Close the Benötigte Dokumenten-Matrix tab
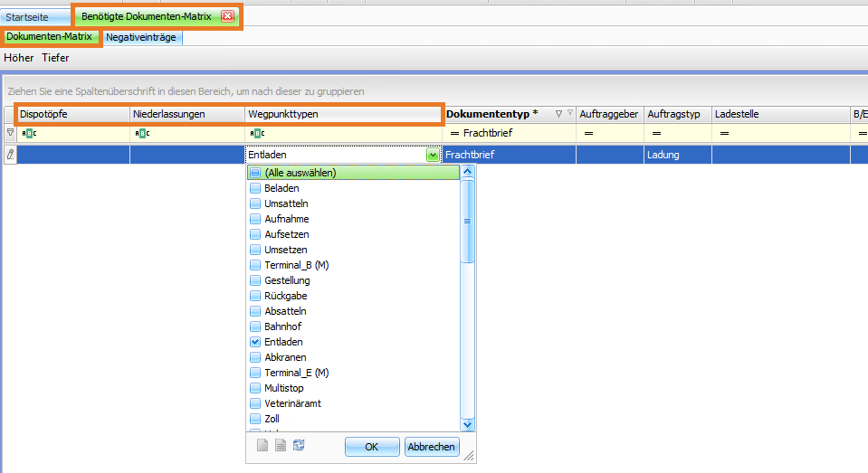This screenshot has height=473, width=868. pos(227,16)
